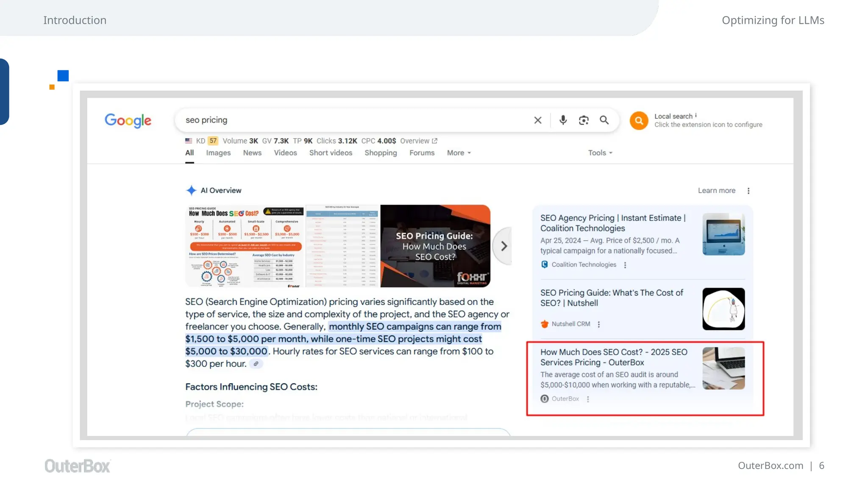The width and height of the screenshot is (868, 488).
Task: Open the OuterBox How Much Does SEO Cost result
Action: (614, 357)
